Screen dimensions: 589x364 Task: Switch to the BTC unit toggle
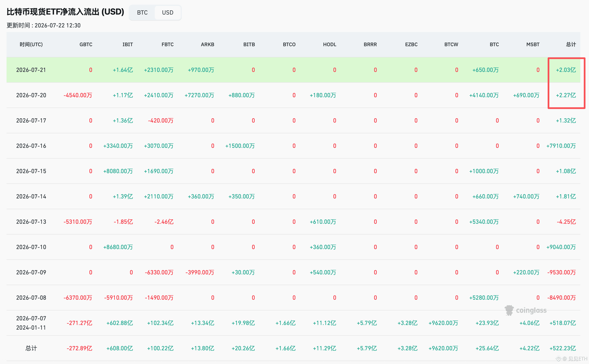(142, 12)
